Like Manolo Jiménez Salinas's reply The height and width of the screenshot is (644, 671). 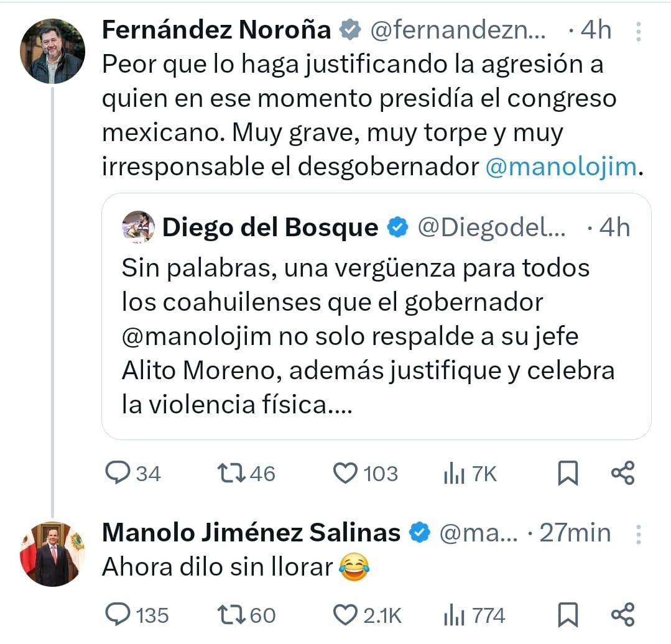(x=344, y=615)
